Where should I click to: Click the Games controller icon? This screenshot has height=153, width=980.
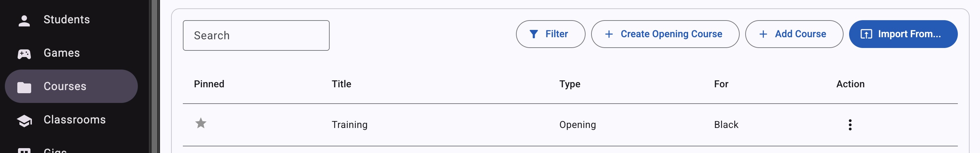coord(24,54)
